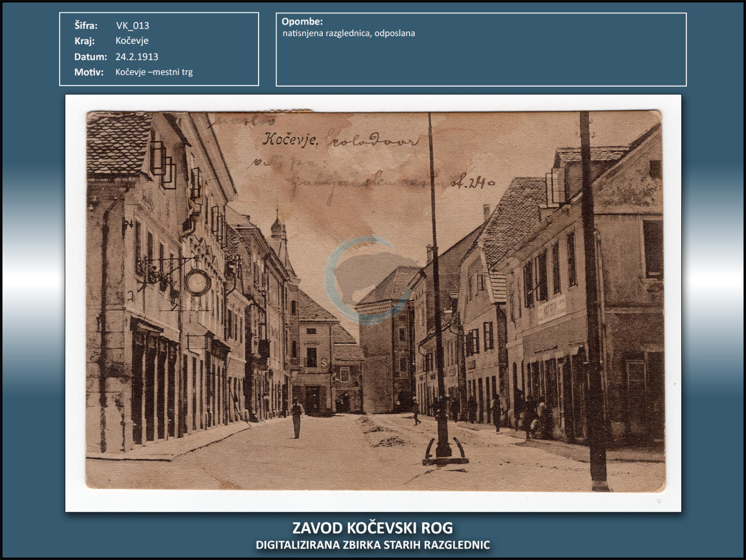Select the VK_013 code value
This screenshot has height=560, width=746.
[132, 25]
